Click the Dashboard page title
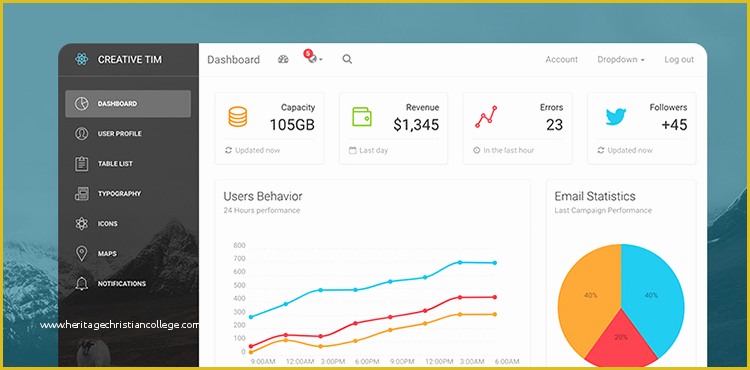The height and width of the screenshot is (370, 750). 233,60
